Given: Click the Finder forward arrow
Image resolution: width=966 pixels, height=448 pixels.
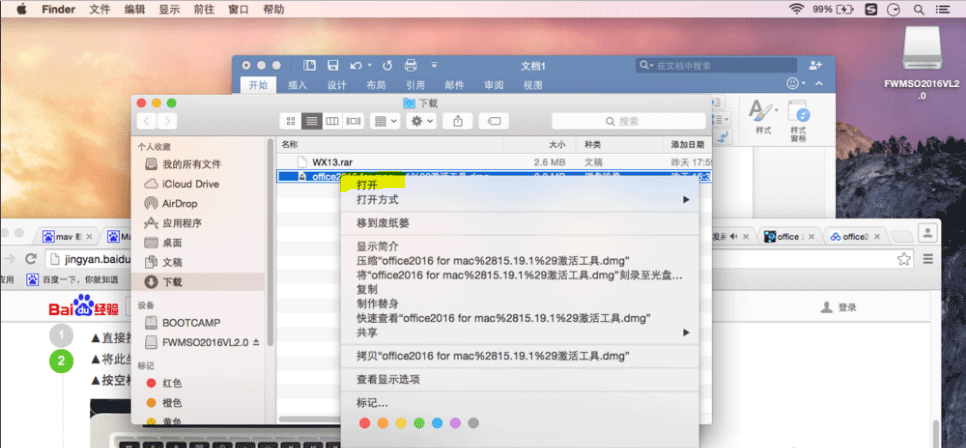Looking at the screenshot, I should pos(167,121).
